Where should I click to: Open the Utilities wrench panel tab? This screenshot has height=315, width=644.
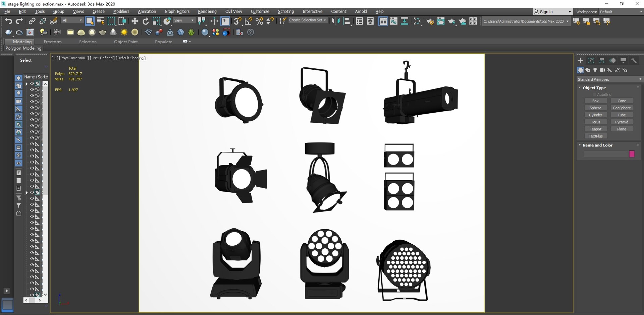coord(634,60)
